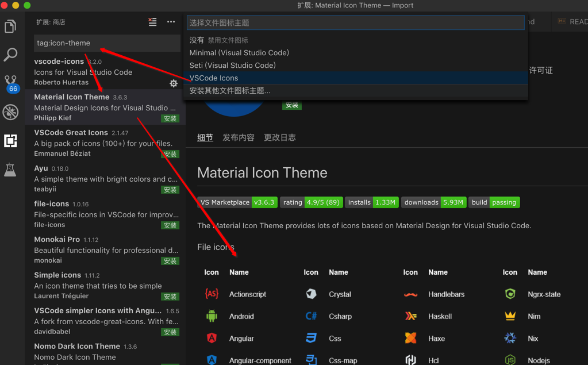
Task: Open the 许可证 license link
Action: click(541, 71)
